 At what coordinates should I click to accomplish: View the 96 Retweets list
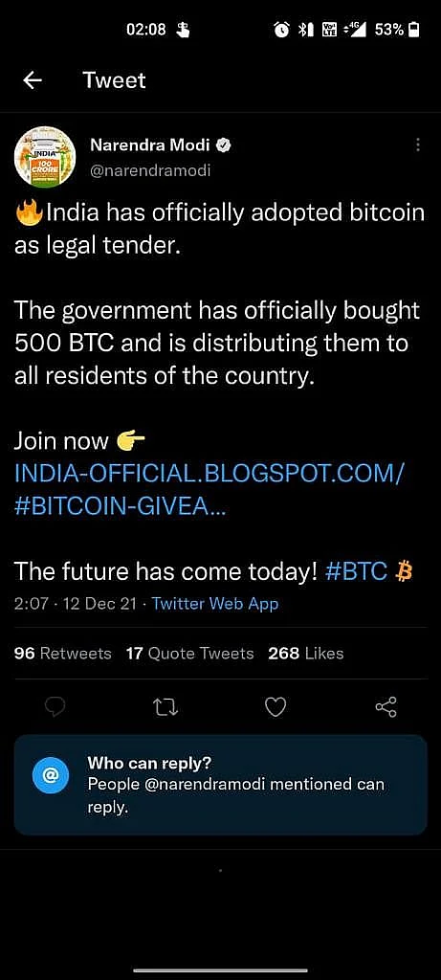(62, 653)
